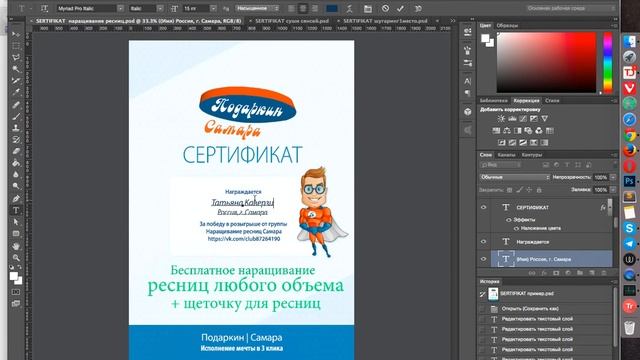
Task: Select the Zoom tool in toolbox
Action: pyautogui.click(x=16, y=258)
